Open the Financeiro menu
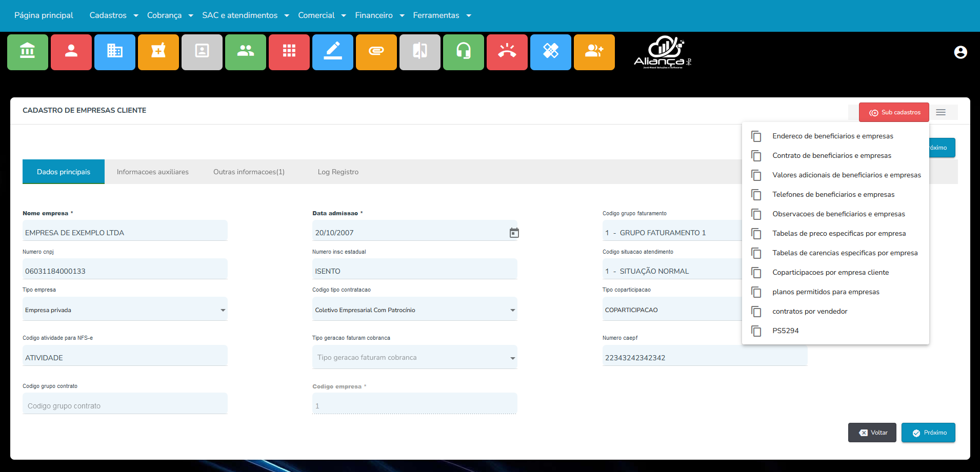This screenshot has height=472, width=980. 379,15
